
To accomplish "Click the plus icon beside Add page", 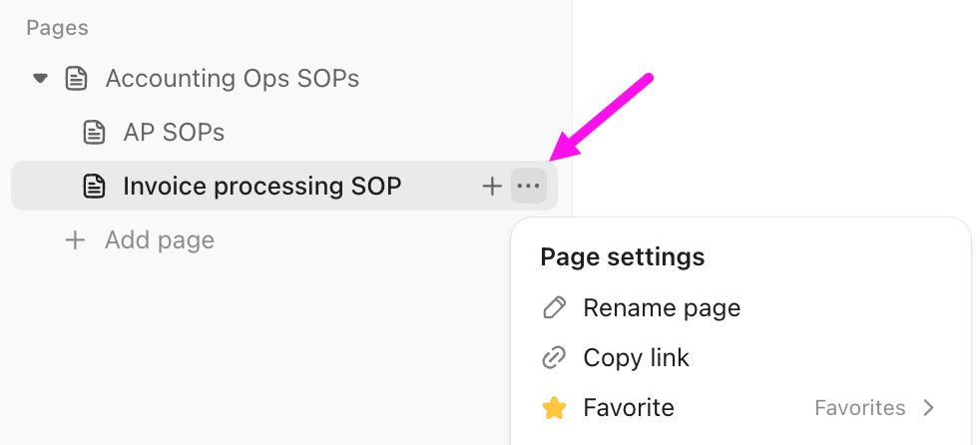I will 75,240.
